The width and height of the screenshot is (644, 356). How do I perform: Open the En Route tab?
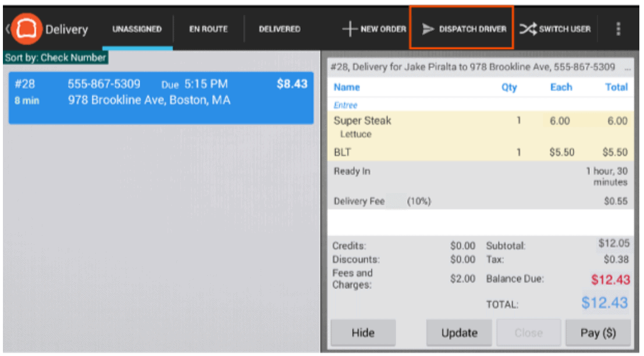tap(208, 29)
